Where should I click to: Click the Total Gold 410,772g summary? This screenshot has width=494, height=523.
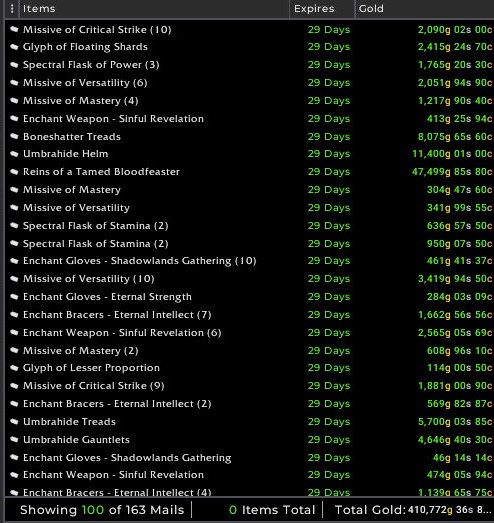413,510
